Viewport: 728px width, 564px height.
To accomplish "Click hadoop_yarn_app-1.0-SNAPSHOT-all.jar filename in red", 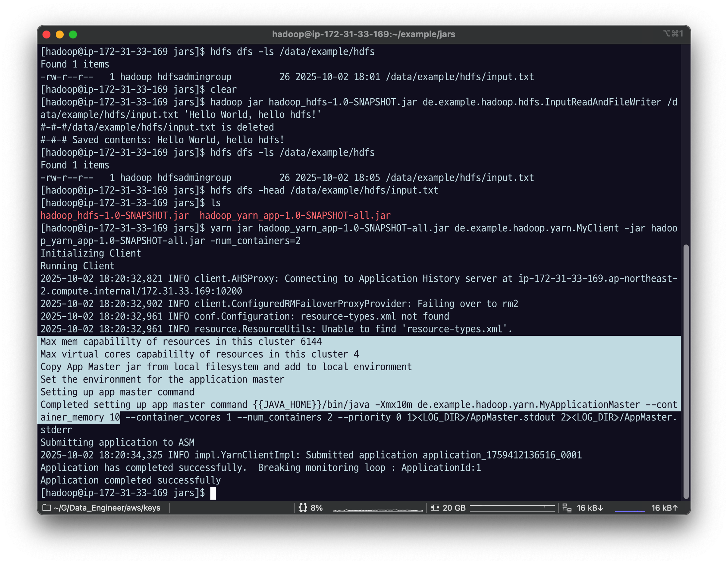I will point(295,215).
